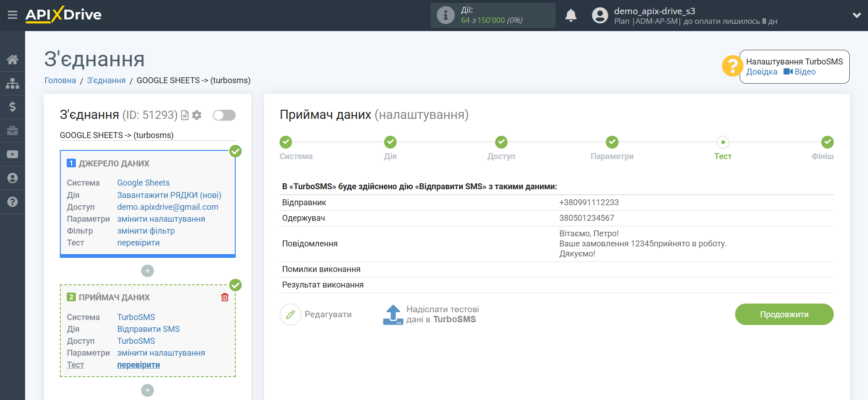Screen dimensions: 868x400
Task: Click З'єднання breadcrumb link
Action: [106, 80]
